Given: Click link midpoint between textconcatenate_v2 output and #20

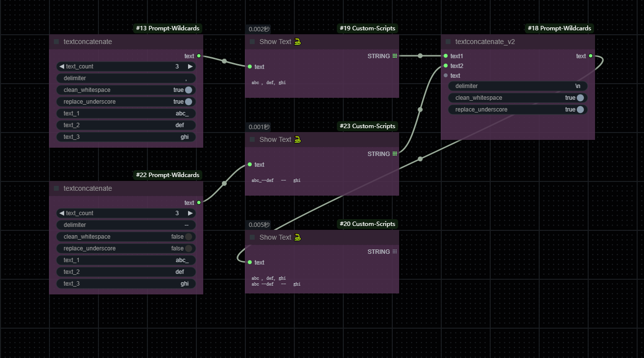Looking at the screenshot, I should tap(420, 159).
